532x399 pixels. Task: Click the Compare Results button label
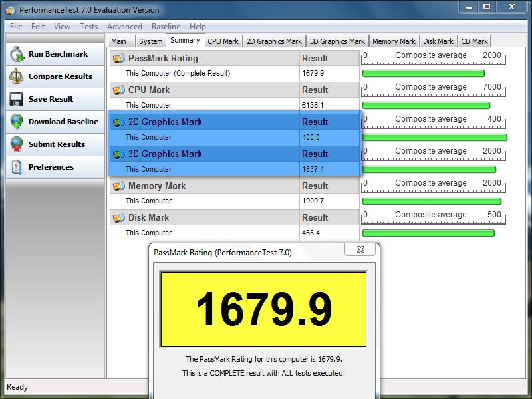(x=61, y=76)
